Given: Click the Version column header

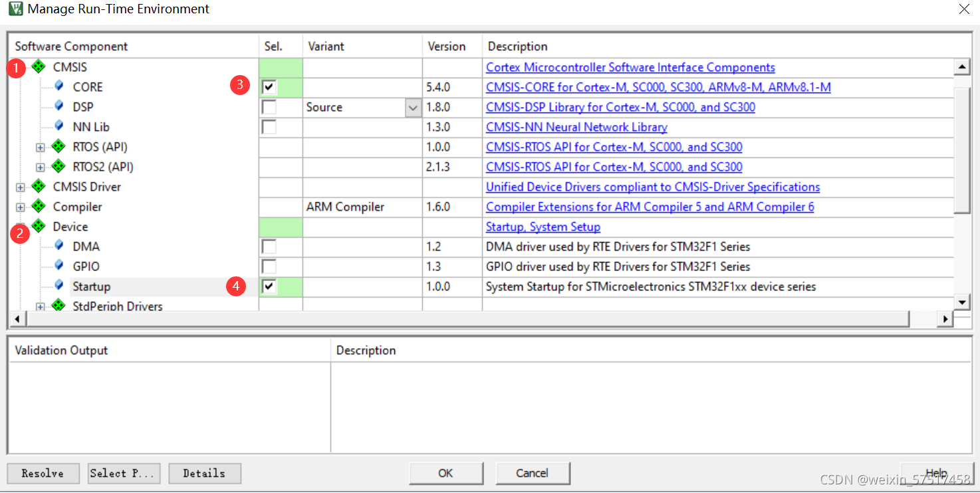Looking at the screenshot, I should point(452,47).
